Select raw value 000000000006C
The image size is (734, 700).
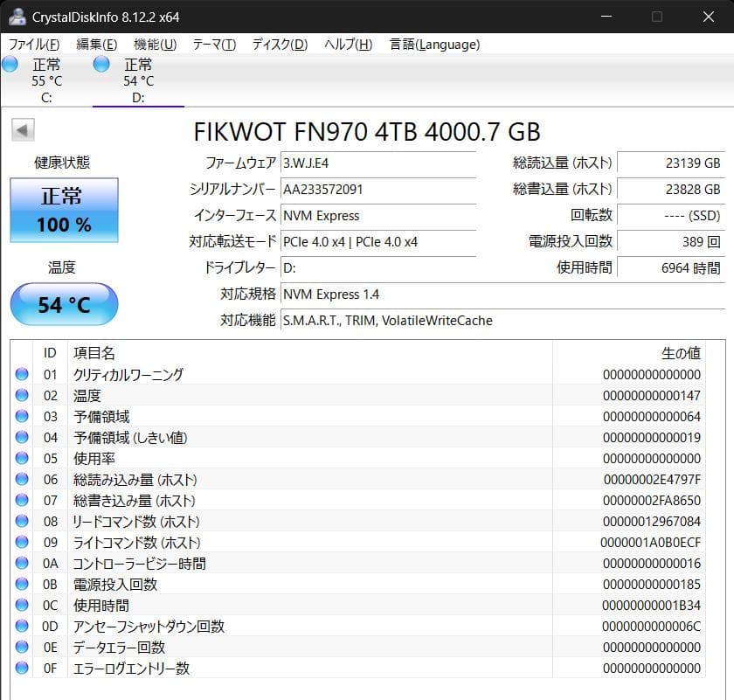point(651,627)
